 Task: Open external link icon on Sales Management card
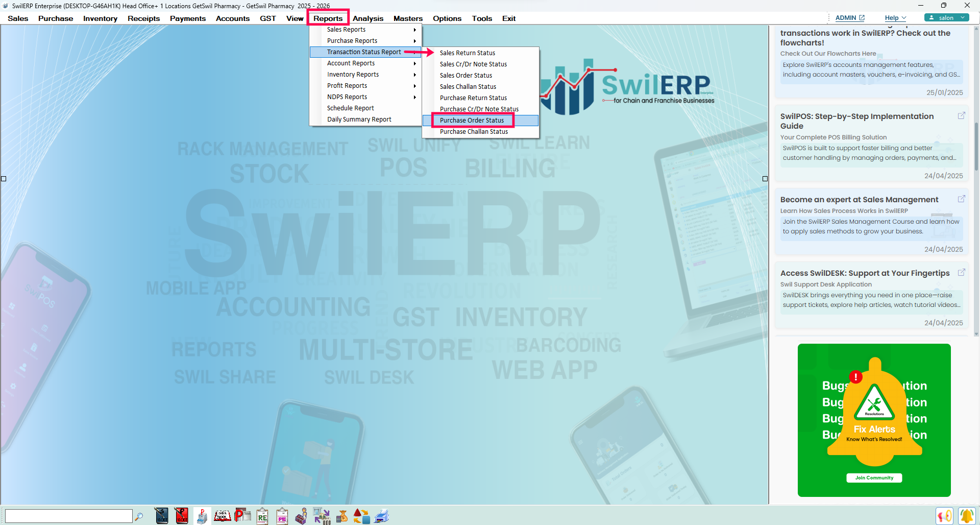962,199
